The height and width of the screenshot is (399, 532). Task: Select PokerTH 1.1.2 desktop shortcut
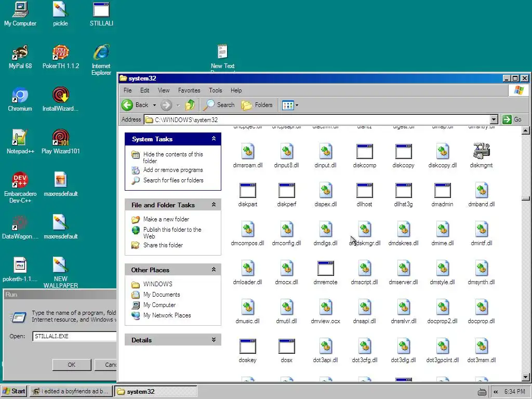tap(60, 57)
